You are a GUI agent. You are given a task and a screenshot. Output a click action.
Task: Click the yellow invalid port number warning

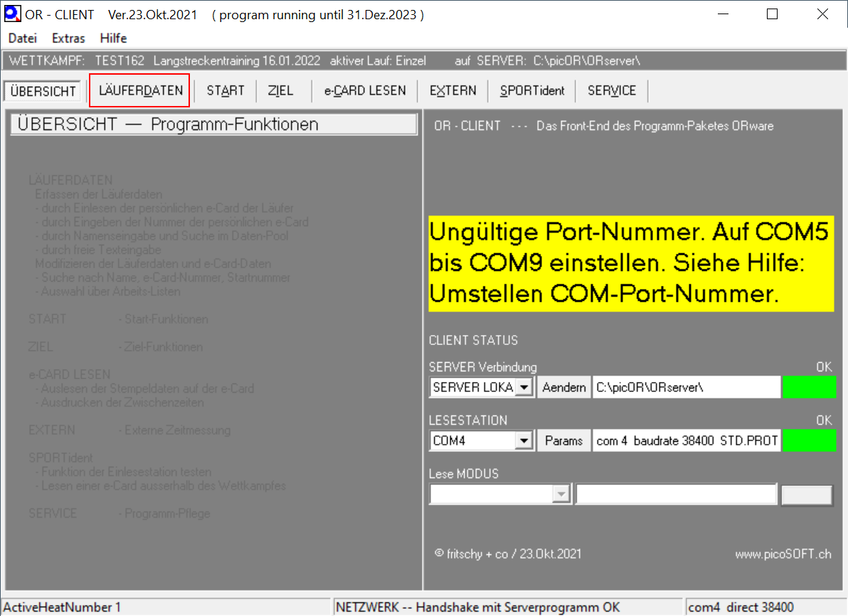[x=630, y=264]
